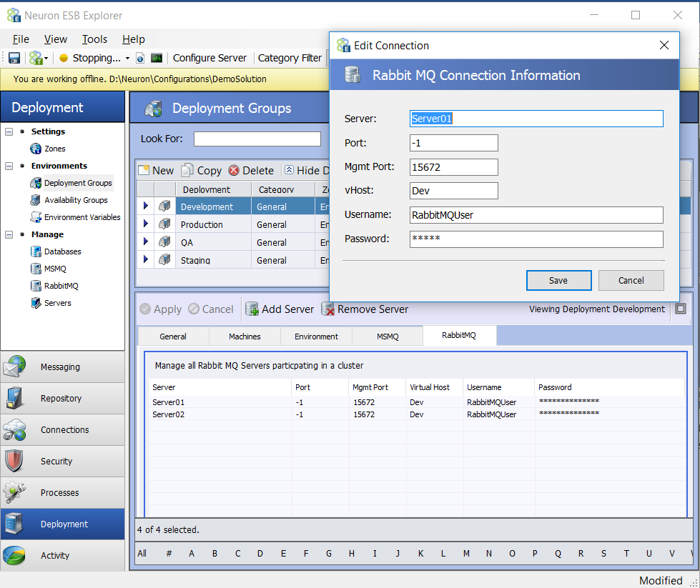Click the vHost input field

(x=453, y=191)
